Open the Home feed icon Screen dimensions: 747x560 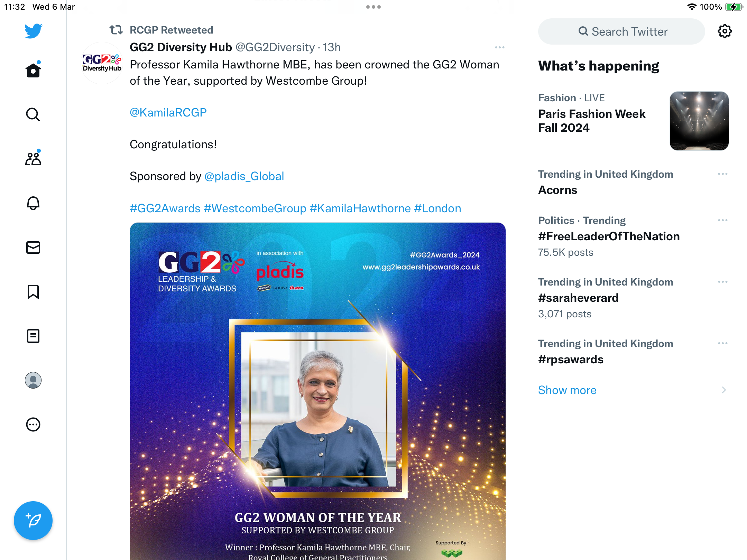tap(33, 70)
